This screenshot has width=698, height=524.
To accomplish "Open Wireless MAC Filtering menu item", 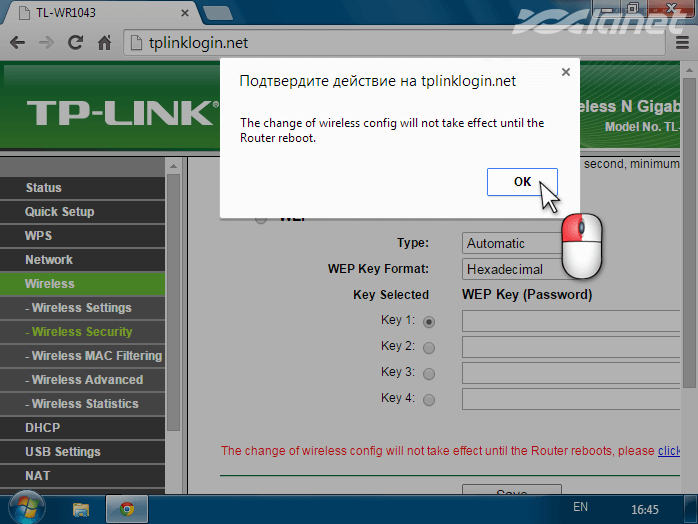I will pyautogui.click(x=95, y=356).
